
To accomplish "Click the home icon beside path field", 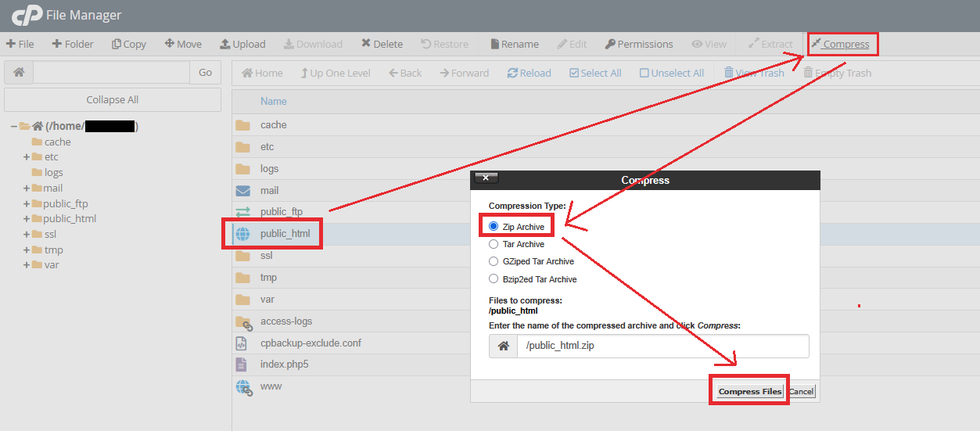I will pyautogui.click(x=19, y=73).
